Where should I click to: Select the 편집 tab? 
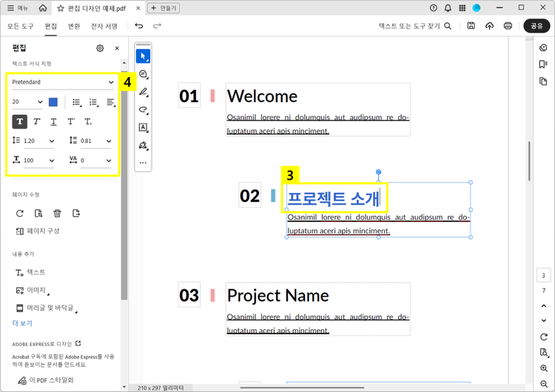tap(50, 26)
